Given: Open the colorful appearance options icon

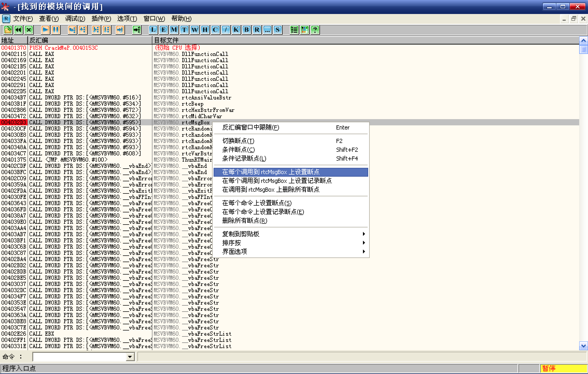Looking at the screenshot, I should 305,30.
